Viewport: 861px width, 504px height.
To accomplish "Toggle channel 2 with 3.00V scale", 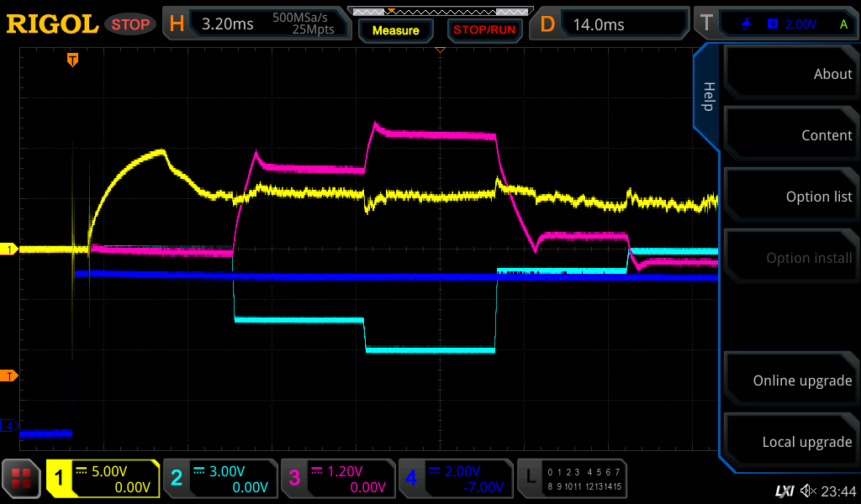I will [219, 479].
